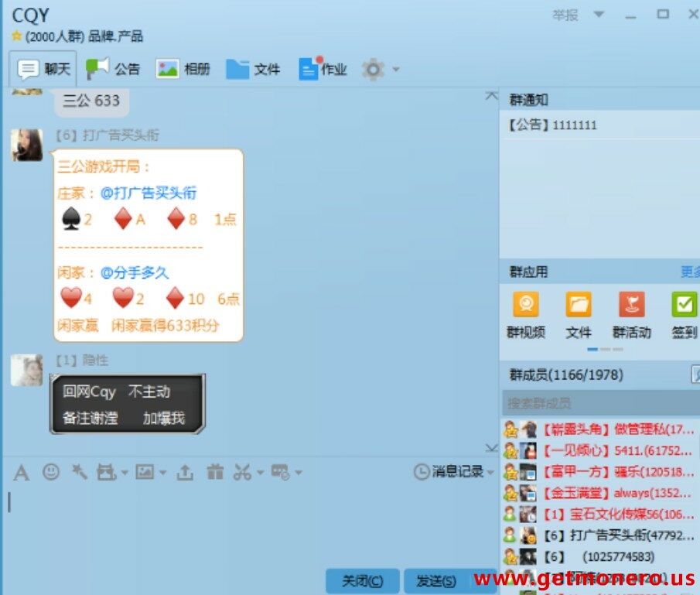Open the 签到 check-in app
Viewport: 700px width, 595px height.
pos(684,315)
